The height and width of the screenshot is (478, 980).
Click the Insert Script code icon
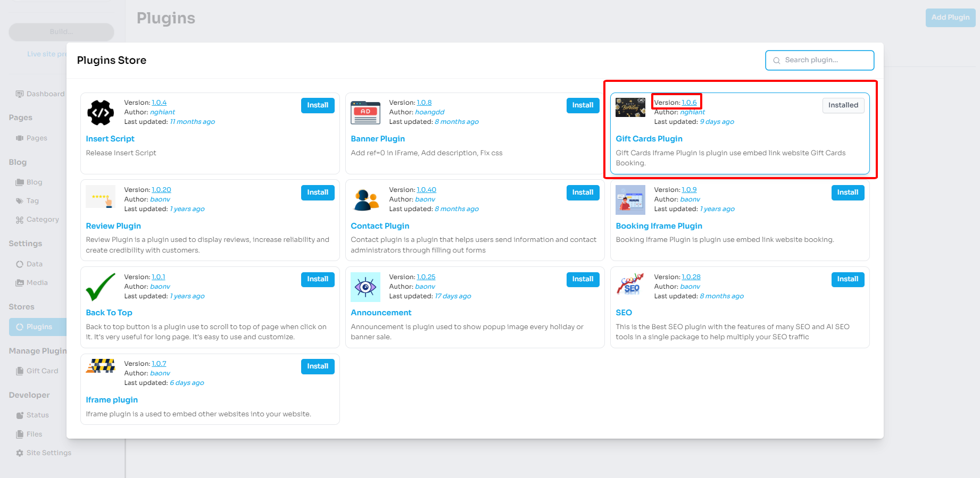click(x=101, y=113)
